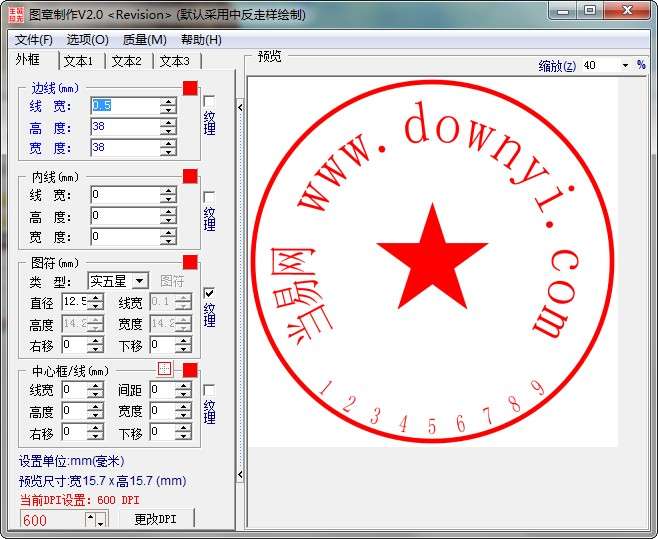
Task: Click the 中心框/线 crosshair icon
Action: tap(165, 369)
